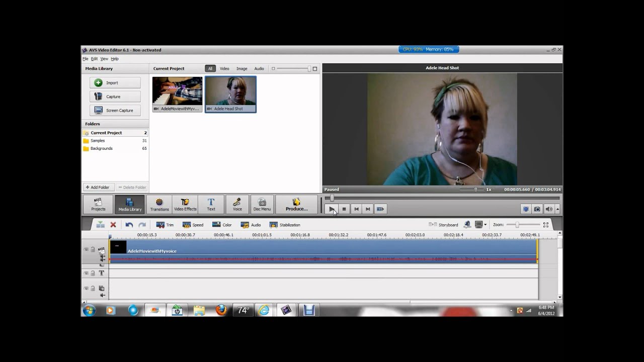Show hidden system tray icons arrow

(511, 311)
